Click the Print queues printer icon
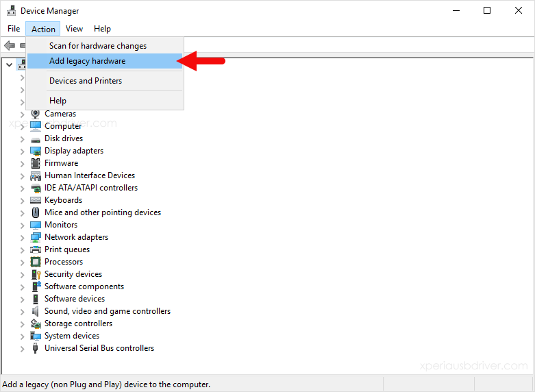535x392 pixels. pos(36,249)
